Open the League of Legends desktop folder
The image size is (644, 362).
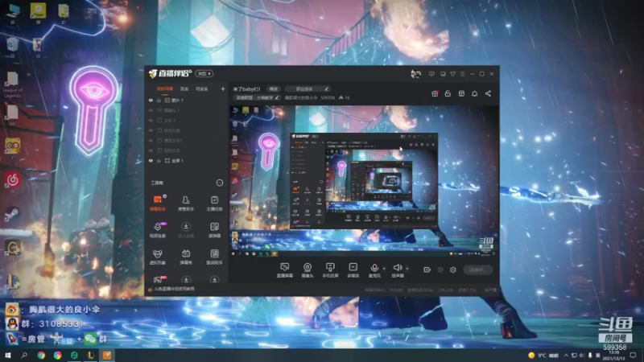[12, 85]
